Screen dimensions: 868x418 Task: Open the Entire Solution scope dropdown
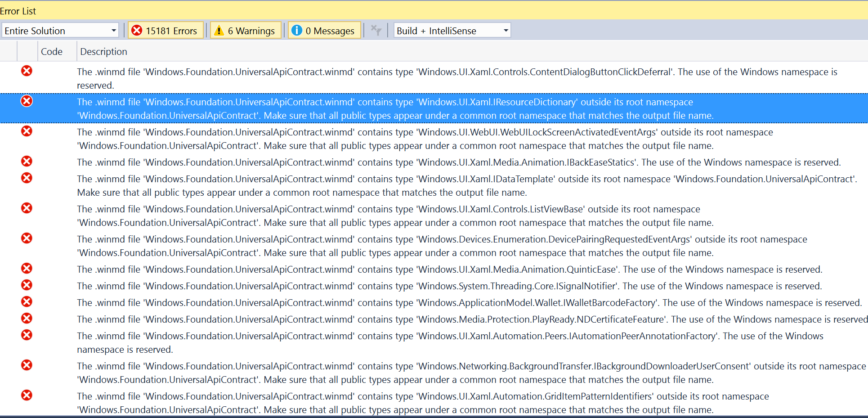[60, 31]
